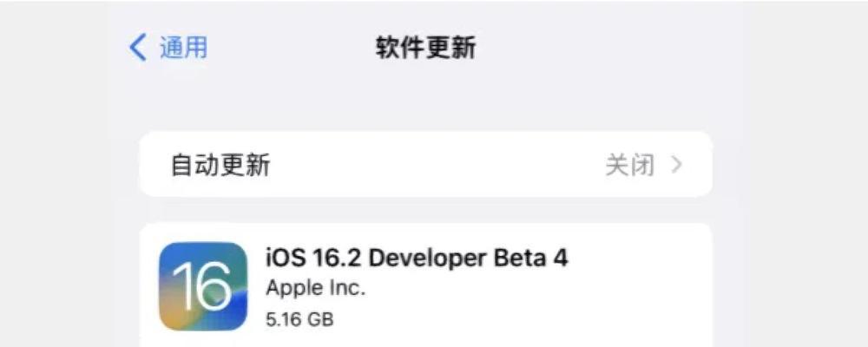Tap the word 通用 in navigation bar
Screen dimensions: 868x347
[184, 48]
